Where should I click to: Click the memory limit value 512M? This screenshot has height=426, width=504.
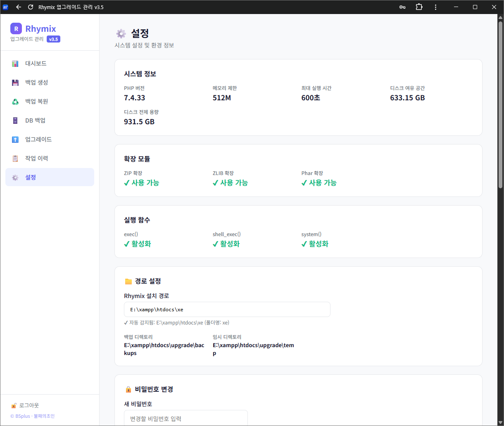pyautogui.click(x=222, y=98)
